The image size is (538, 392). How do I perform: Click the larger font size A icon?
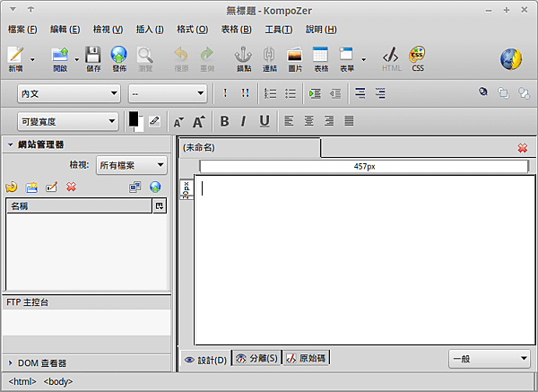click(199, 121)
